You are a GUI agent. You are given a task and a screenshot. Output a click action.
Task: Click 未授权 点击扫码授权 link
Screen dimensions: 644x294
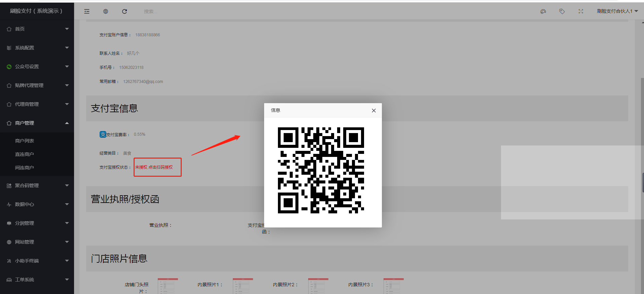point(154,167)
